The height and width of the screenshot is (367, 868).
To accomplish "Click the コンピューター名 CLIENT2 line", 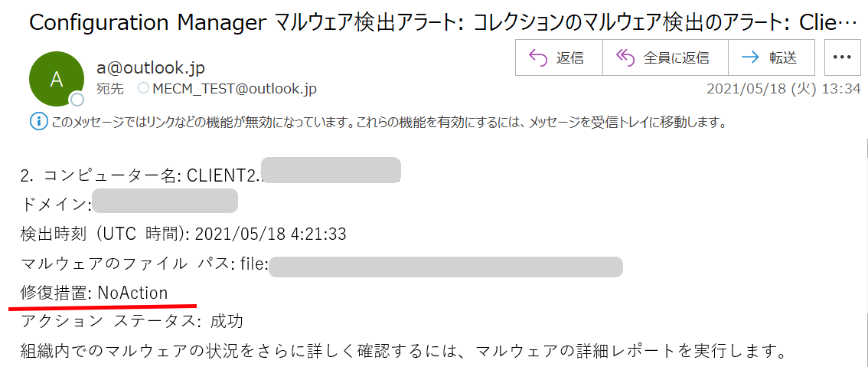I will click(211, 175).
